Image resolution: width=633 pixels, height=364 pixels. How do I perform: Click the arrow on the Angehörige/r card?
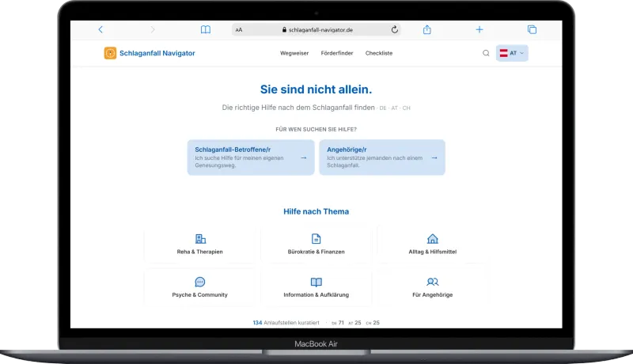click(x=434, y=157)
